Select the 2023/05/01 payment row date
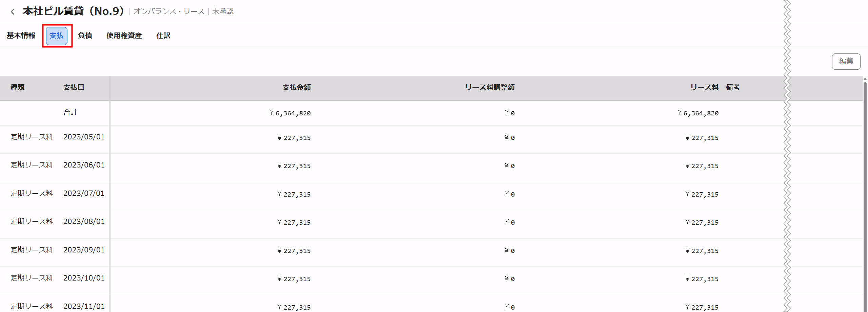Image resolution: width=868 pixels, height=312 pixels. (84, 137)
